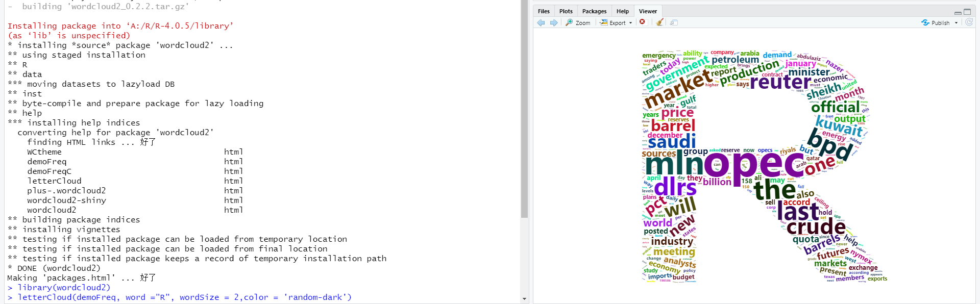Click the word 'production' in the word cloud
Screen dimensions: 980x304
tap(750, 72)
